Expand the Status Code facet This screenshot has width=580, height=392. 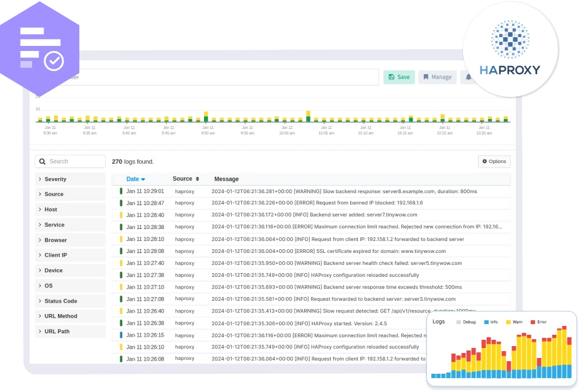(x=71, y=301)
